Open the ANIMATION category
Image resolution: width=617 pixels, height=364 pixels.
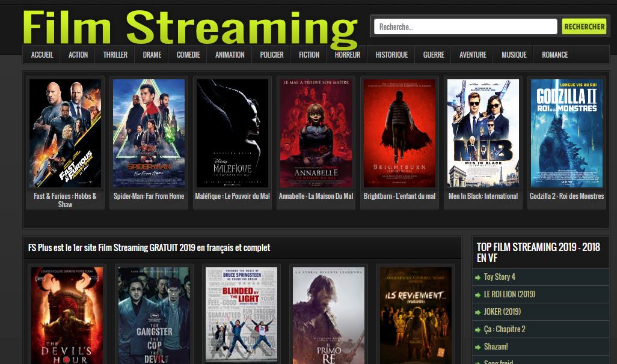point(229,55)
